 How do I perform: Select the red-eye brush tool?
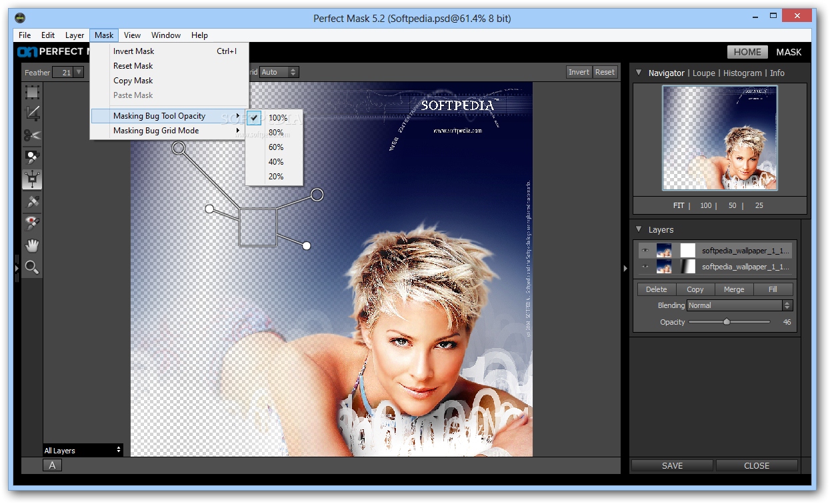point(32,223)
